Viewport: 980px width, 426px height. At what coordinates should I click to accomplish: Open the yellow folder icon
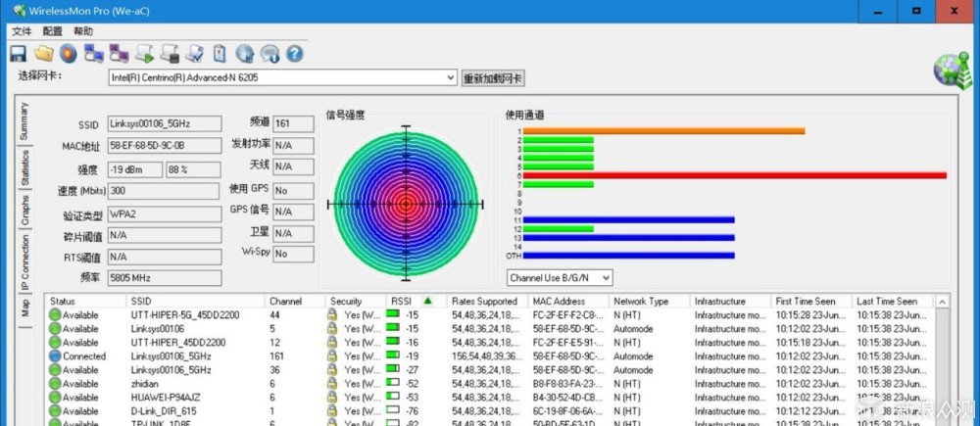43,54
